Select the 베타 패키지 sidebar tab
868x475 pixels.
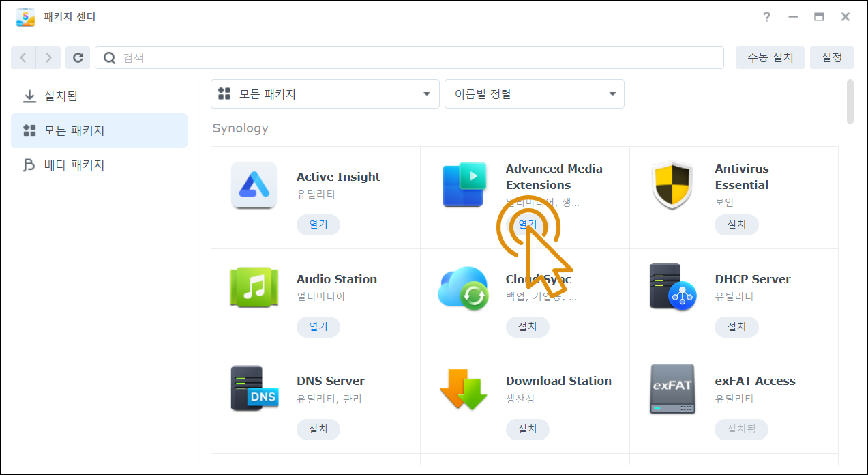tap(99, 165)
